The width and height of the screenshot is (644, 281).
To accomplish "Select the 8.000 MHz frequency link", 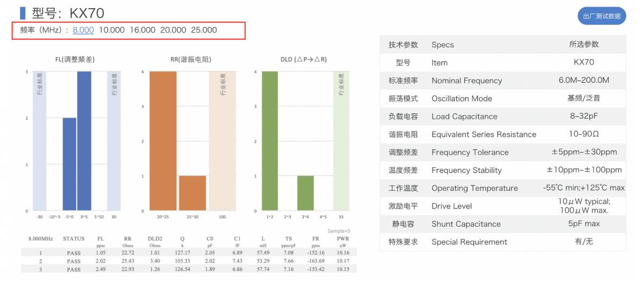I will click(83, 30).
